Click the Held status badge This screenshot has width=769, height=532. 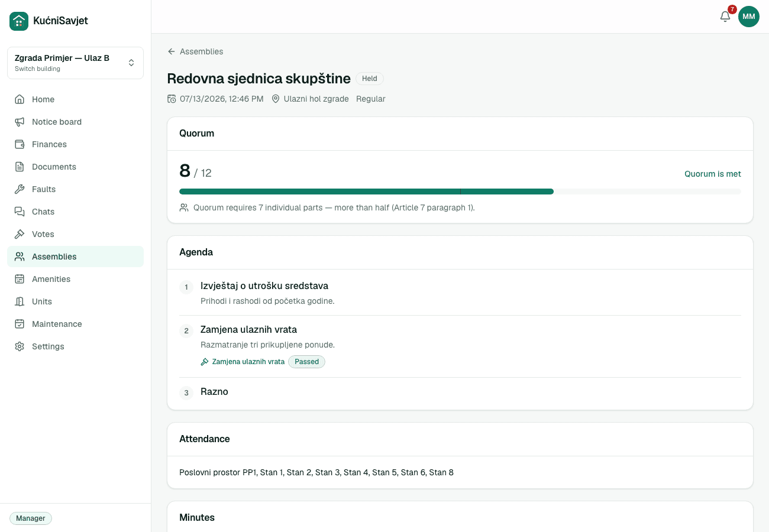pyautogui.click(x=370, y=79)
